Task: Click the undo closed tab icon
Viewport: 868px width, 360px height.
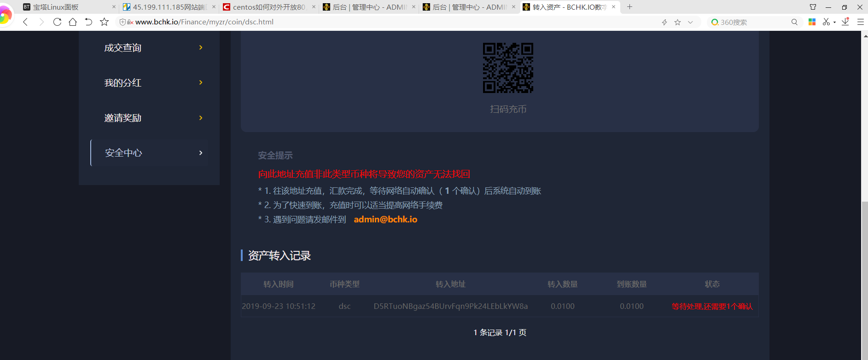Action: pos(88,22)
